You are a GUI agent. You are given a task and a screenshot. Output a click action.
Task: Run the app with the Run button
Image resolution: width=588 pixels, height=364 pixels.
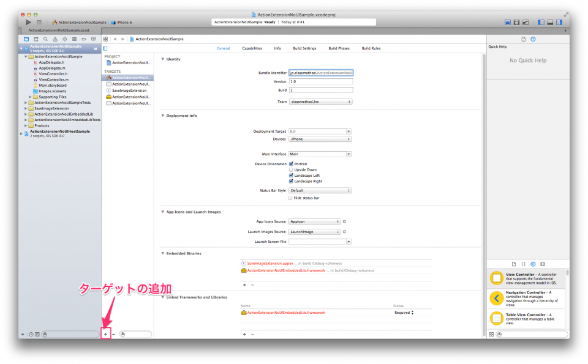(x=28, y=22)
